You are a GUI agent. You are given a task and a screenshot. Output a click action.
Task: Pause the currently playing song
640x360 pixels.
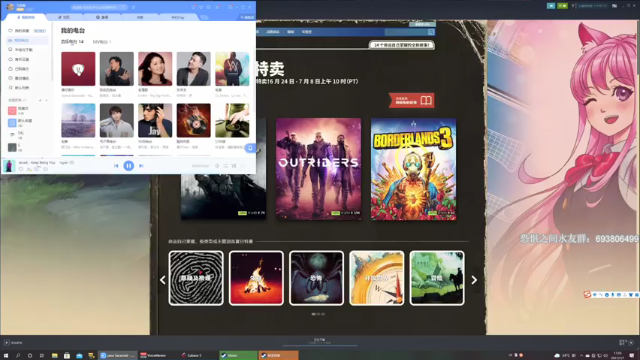click(129, 166)
